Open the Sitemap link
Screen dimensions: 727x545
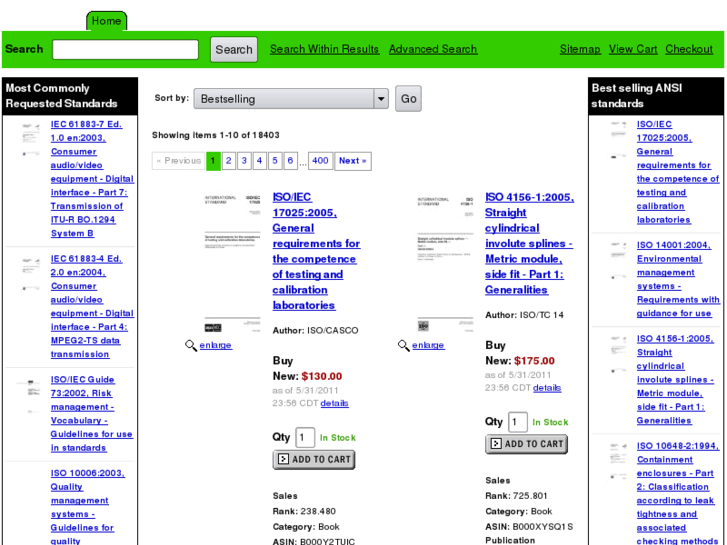coord(580,49)
